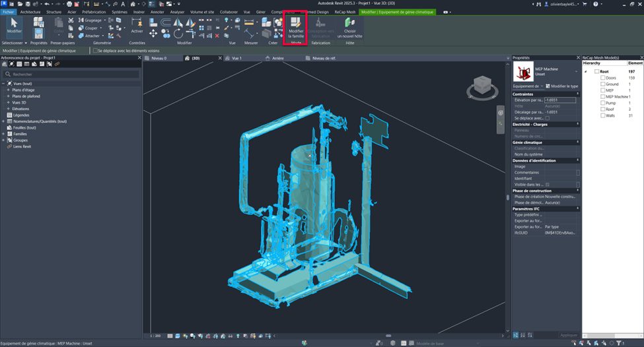The image size is (644, 347).
Task: Click the Modifier la famille button
Action: pos(295,28)
